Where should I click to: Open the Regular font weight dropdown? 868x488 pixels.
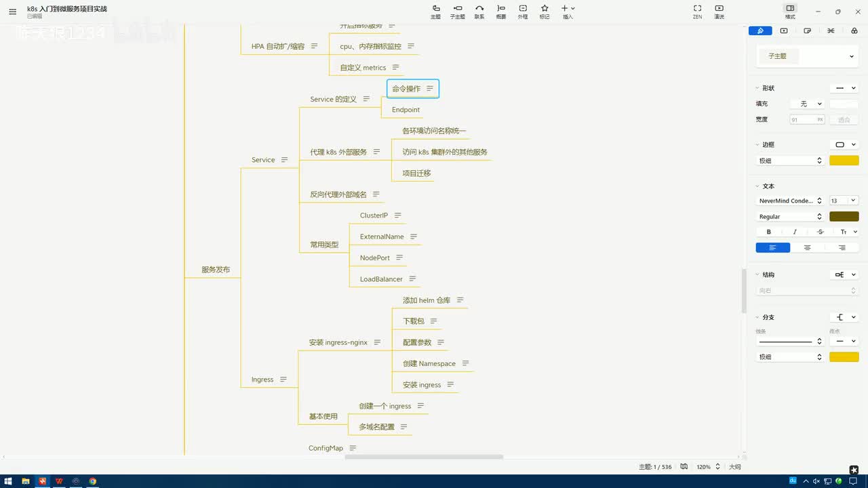click(790, 216)
